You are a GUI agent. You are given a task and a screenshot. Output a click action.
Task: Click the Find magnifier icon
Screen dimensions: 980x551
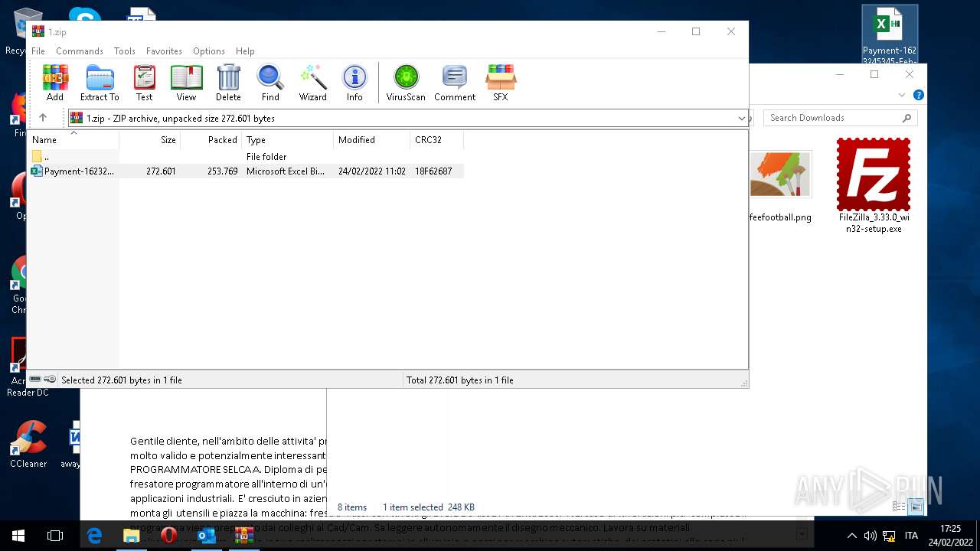pos(270,83)
